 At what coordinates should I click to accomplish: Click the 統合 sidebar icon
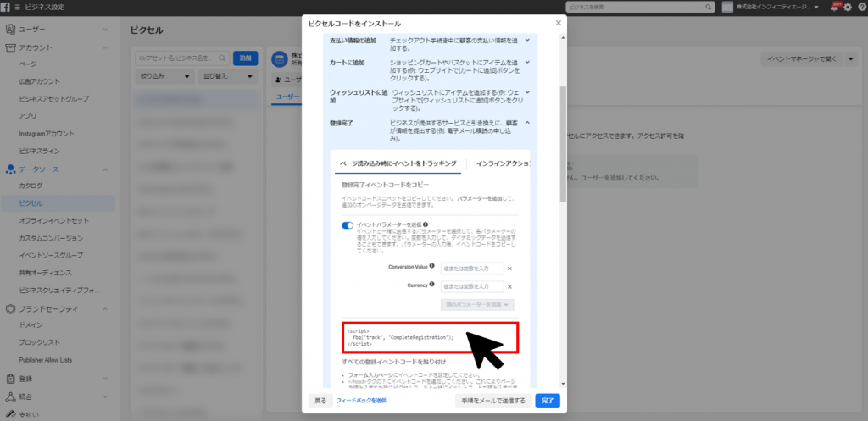point(10,396)
